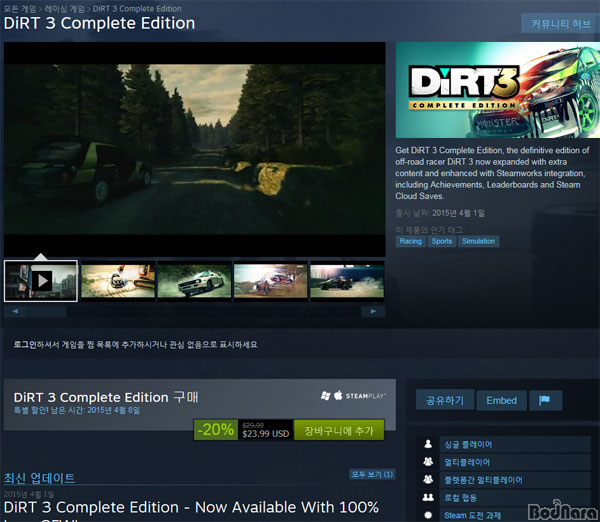
Task: Click the DiRT 3 header capsule image
Action: pyautogui.click(x=498, y=90)
